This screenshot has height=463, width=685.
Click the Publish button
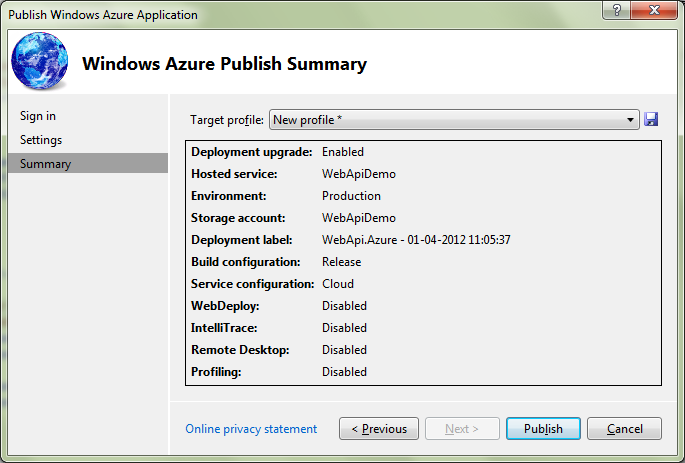tap(543, 428)
